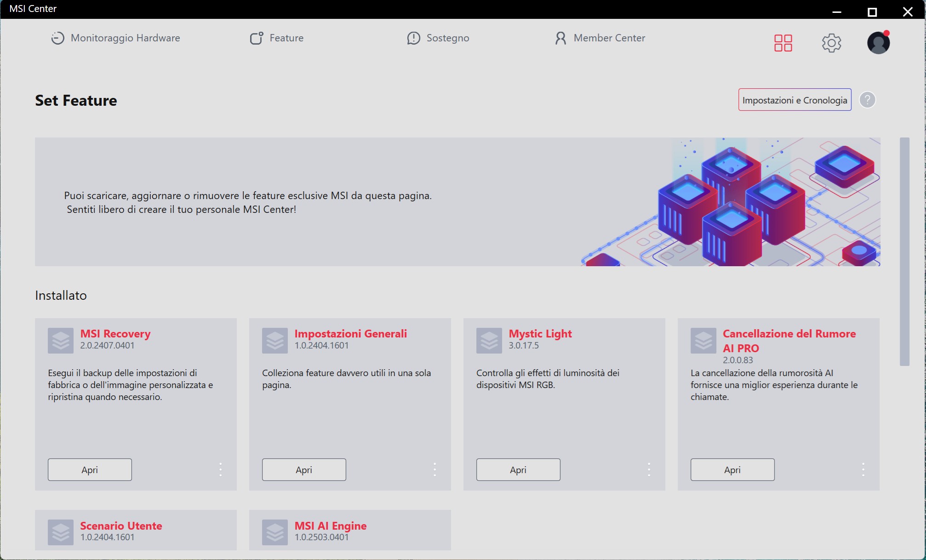
Task: Click the MSI Recovery layer icon
Action: pos(61,341)
